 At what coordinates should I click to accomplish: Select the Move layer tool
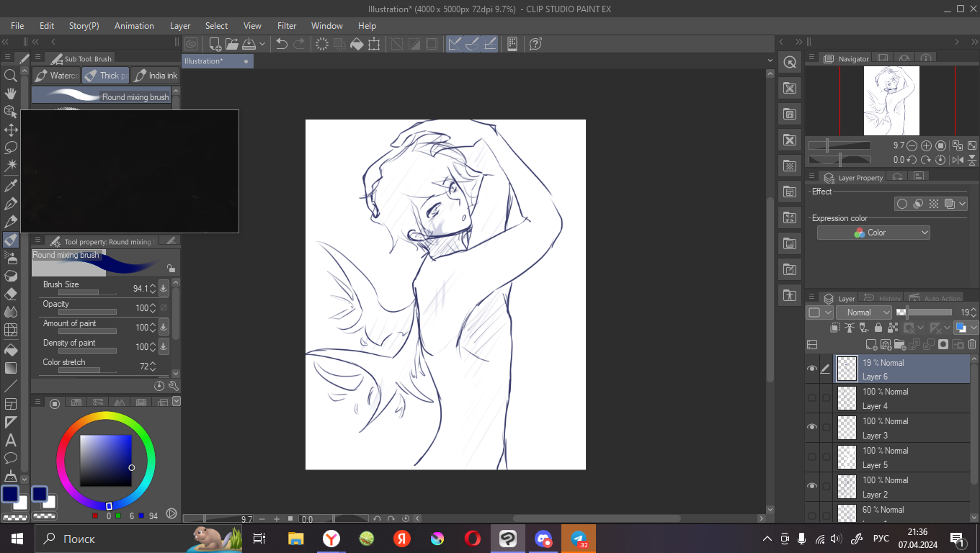click(11, 130)
